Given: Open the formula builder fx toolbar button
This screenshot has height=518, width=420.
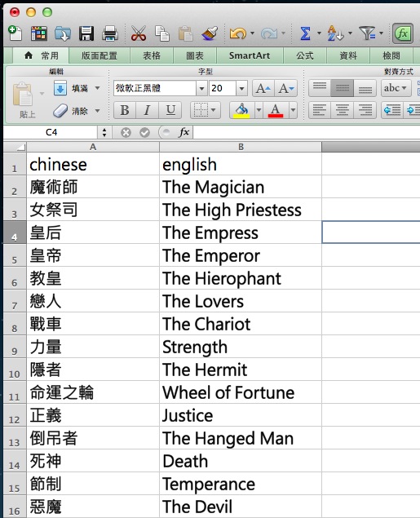Looking at the screenshot, I should [403, 33].
